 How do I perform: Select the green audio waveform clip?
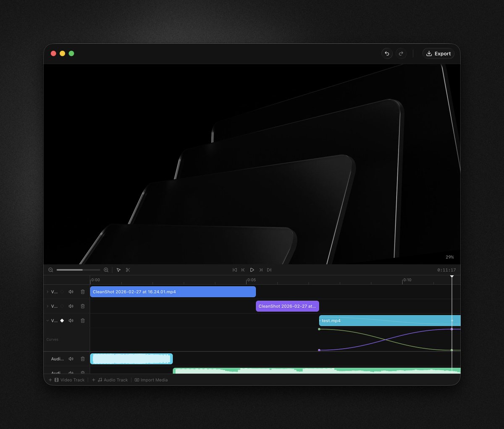(x=317, y=371)
